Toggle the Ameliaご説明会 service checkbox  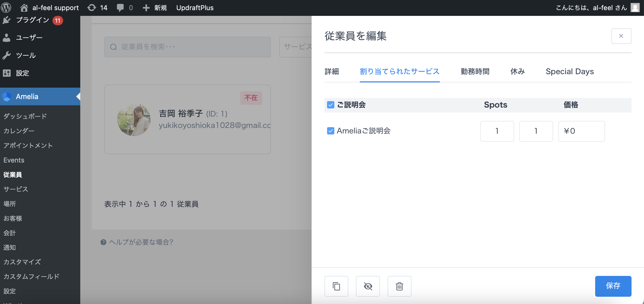(330, 131)
